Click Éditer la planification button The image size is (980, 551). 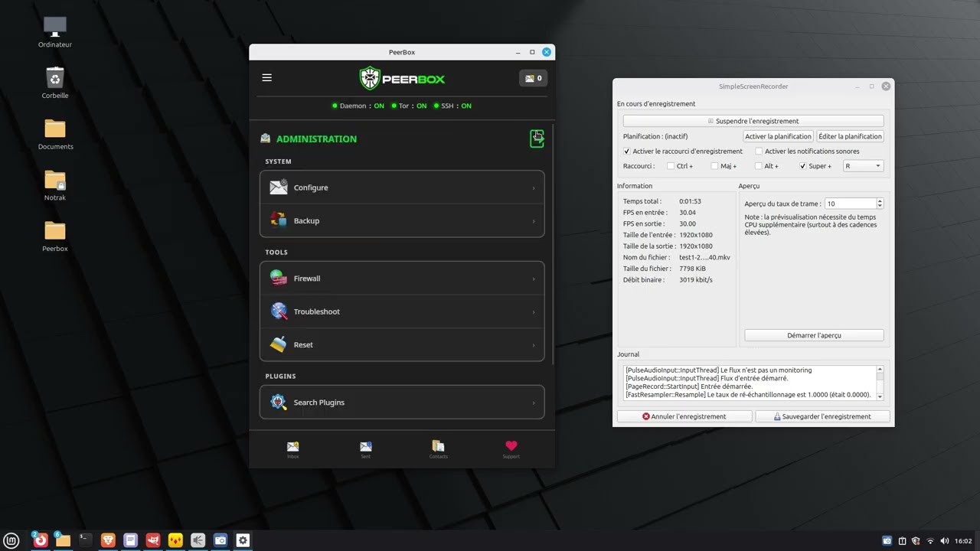tap(850, 136)
